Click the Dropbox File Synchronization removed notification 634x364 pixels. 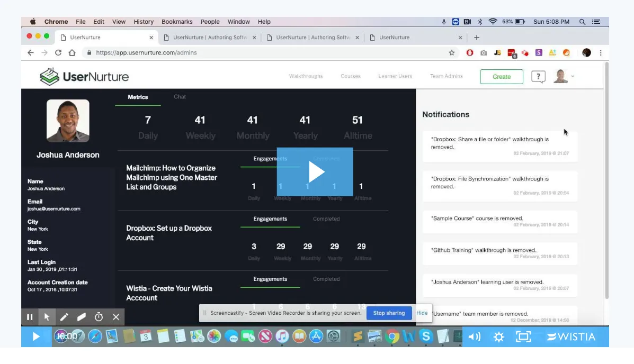click(x=500, y=186)
